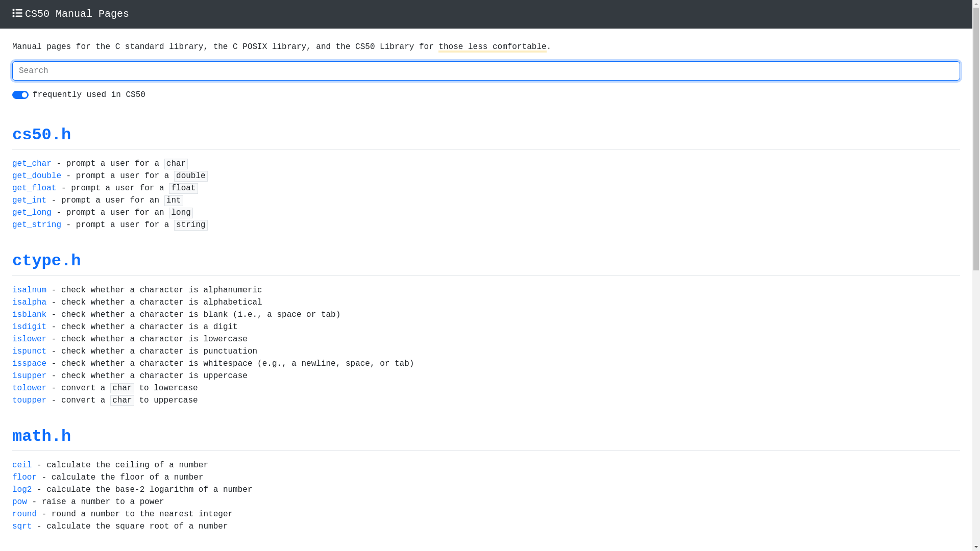Open the isalpha manual page
The width and height of the screenshot is (980, 551).
coord(29,303)
